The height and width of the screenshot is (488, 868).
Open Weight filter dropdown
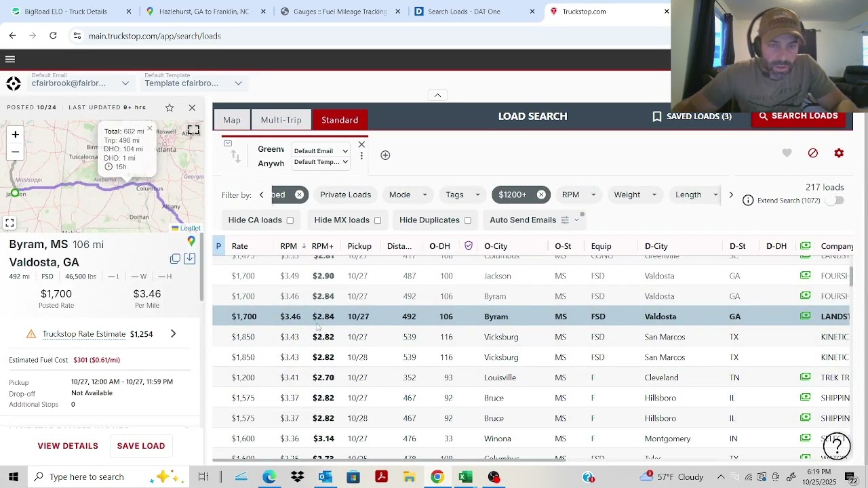click(x=635, y=195)
